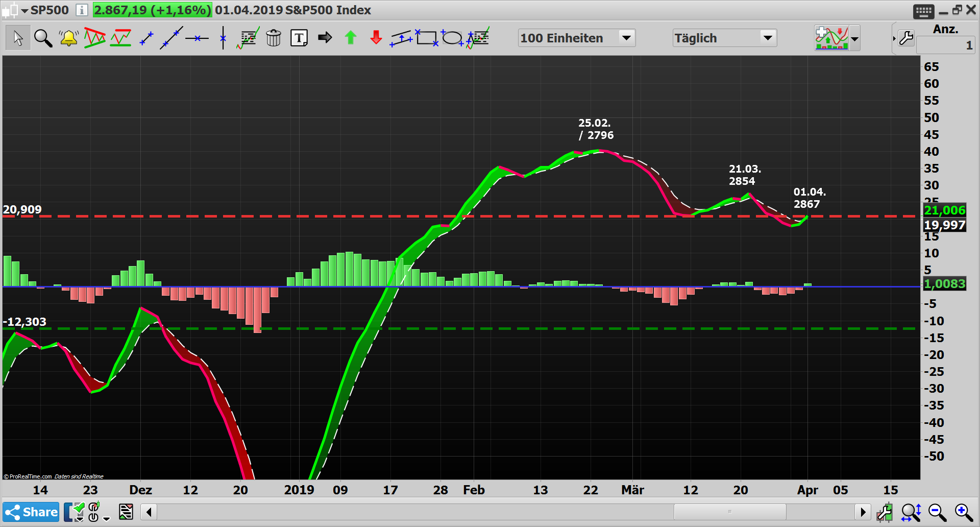Select the pointer/cursor tool
The height and width of the screenshot is (527, 980).
17,37
